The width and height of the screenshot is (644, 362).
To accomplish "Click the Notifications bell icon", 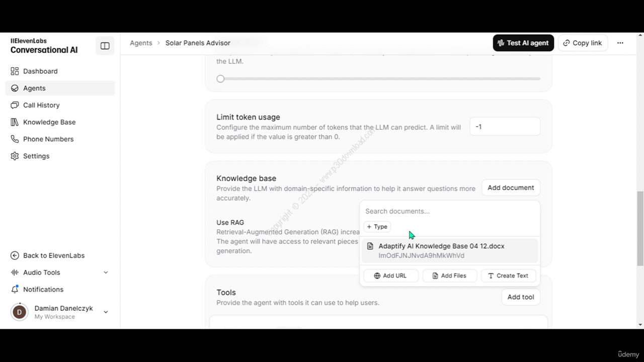I will tap(15, 290).
